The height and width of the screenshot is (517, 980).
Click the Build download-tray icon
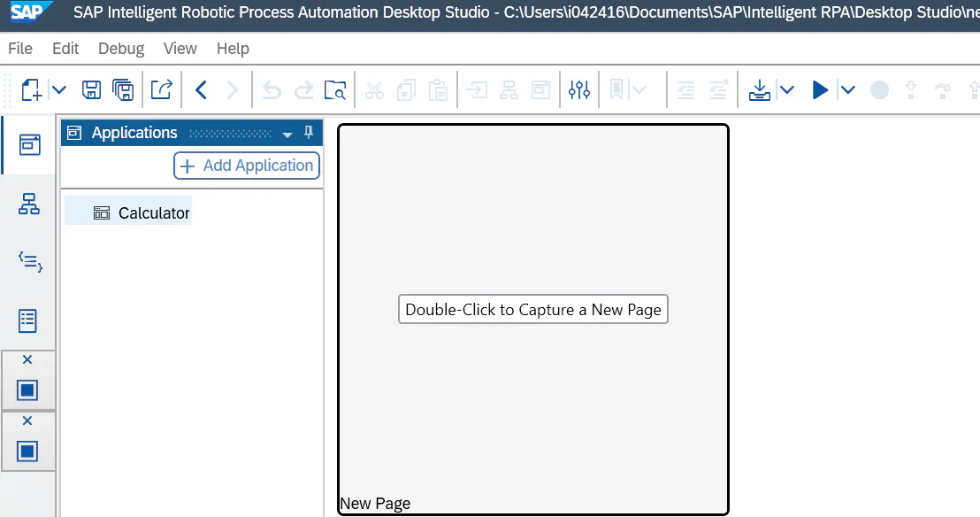pyautogui.click(x=760, y=90)
